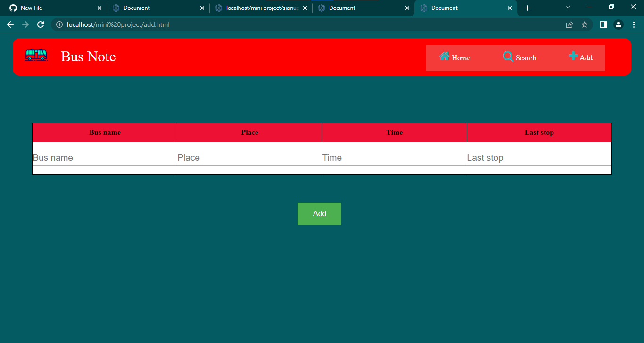Focus the Last stop input field
This screenshot has width=644, height=343.
coord(539,158)
